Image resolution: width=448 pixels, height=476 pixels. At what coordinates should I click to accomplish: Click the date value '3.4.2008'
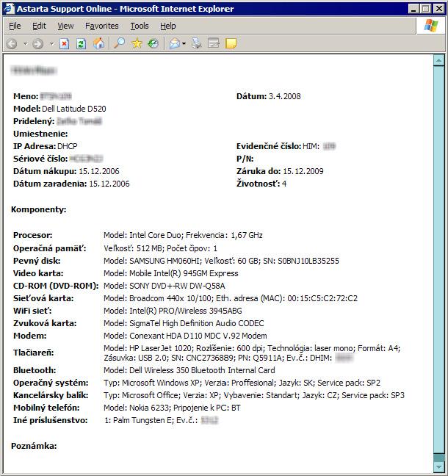(284, 96)
